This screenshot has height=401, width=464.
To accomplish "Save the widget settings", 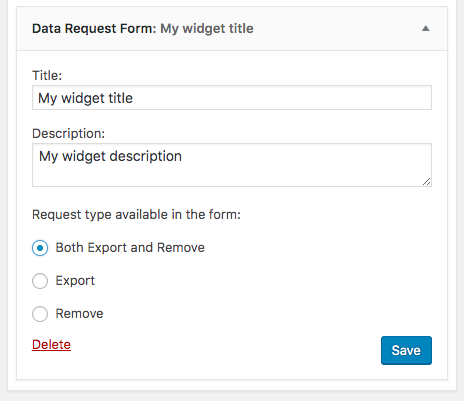I will coord(406,350).
